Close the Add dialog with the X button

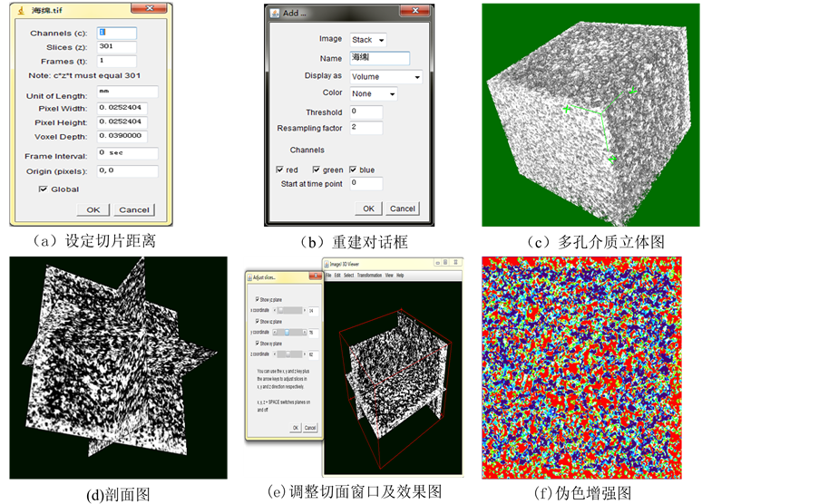coord(414,14)
